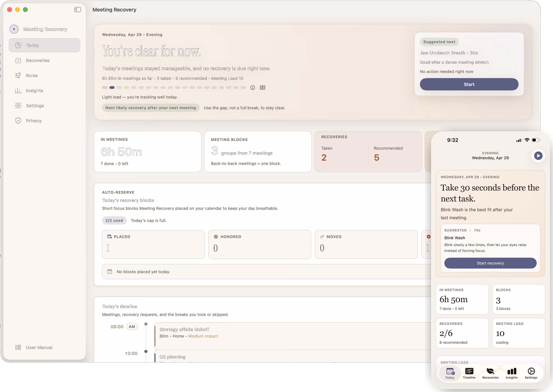Screen dimensions: 553x392
Task: Click the red cancelled icon on the cut-off card
Action: [x=428, y=237]
